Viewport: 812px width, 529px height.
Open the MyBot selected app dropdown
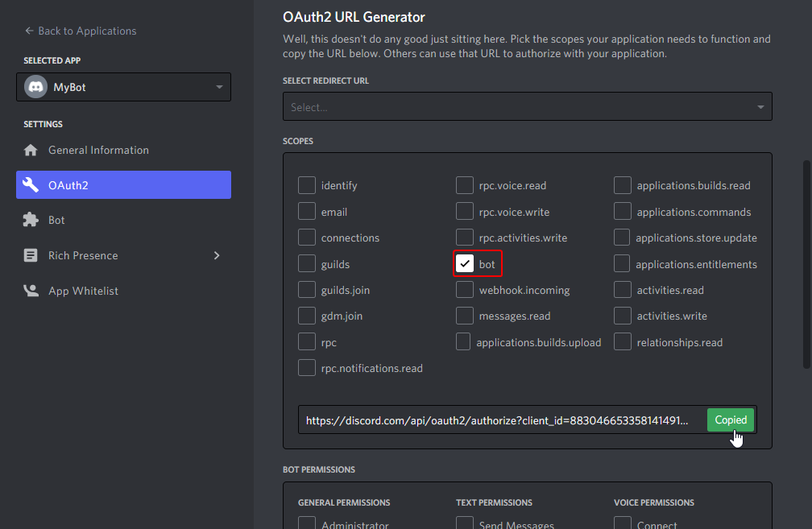[x=123, y=87]
